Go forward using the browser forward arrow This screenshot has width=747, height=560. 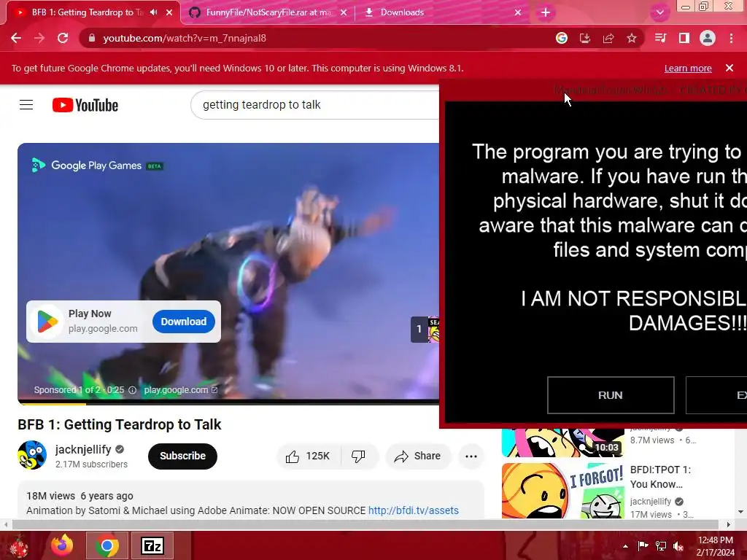point(39,38)
